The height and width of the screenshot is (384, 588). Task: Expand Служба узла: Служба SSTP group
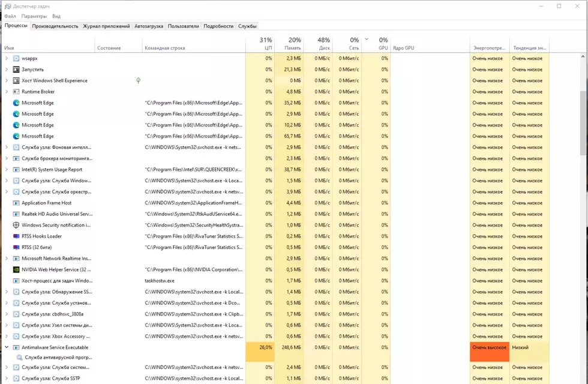tap(7, 379)
